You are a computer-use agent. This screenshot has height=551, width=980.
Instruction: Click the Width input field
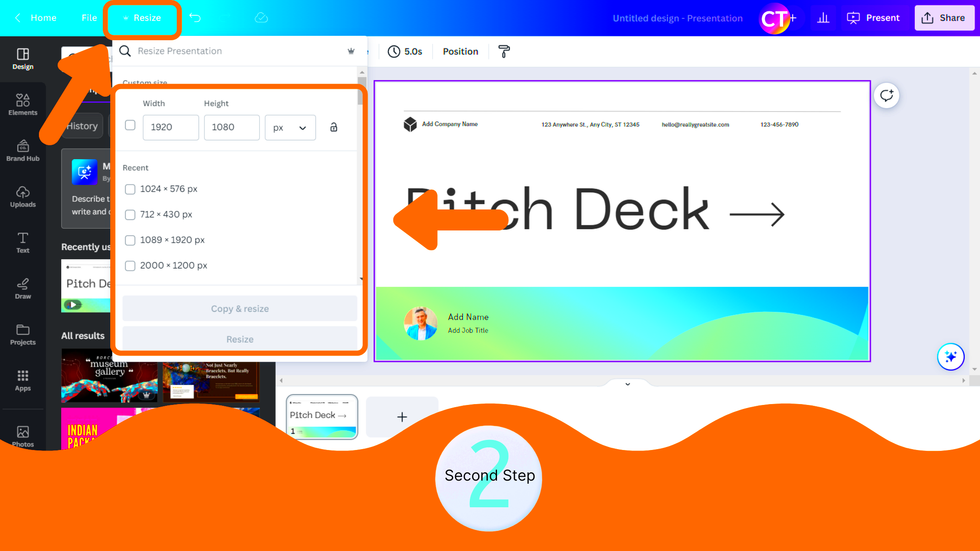coord(170,127)
